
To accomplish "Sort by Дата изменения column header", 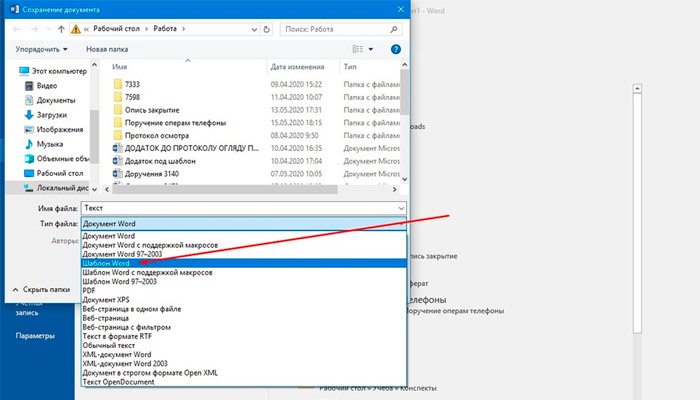I will (x=297, y=67).
